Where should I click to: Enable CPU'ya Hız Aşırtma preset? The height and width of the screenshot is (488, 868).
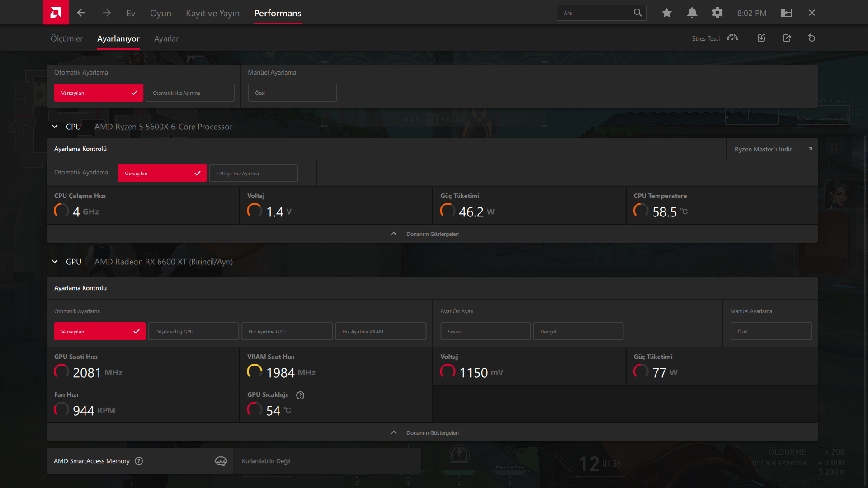tap(253, 173)
